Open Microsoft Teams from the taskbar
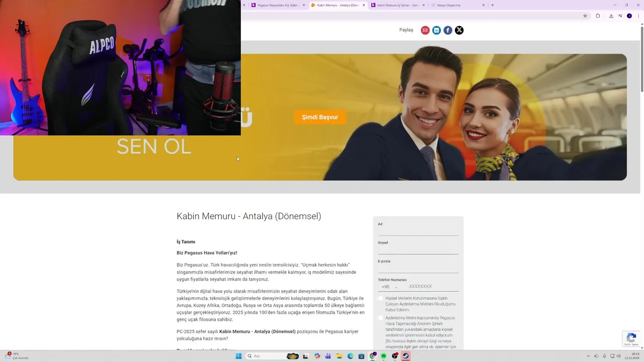Viewport: 644px width, 362px height. 328,356
